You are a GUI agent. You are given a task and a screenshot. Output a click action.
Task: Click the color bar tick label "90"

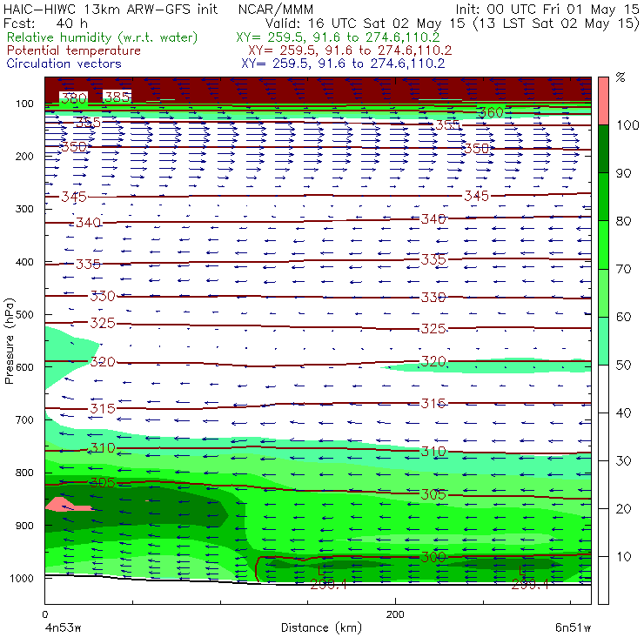pos(623,173)
